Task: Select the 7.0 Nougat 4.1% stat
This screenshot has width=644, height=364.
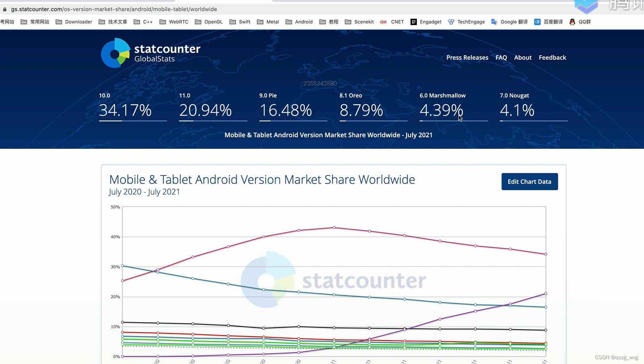Action: 534,107
